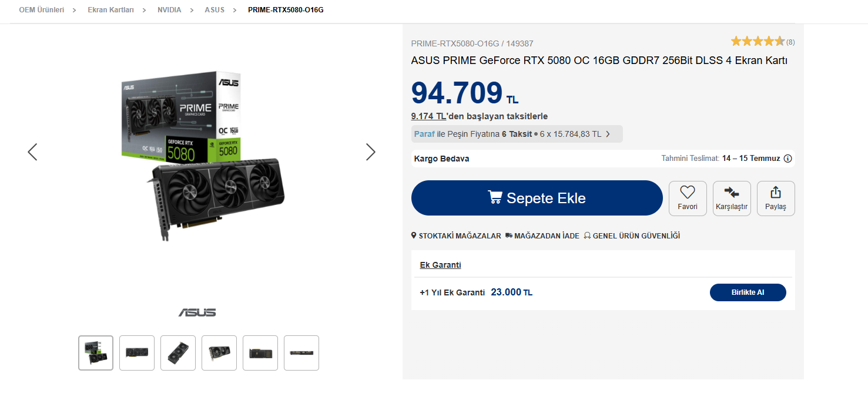Open Mağazadan İade return info
The image size is (868, 397).
click(x=542, y=235)
